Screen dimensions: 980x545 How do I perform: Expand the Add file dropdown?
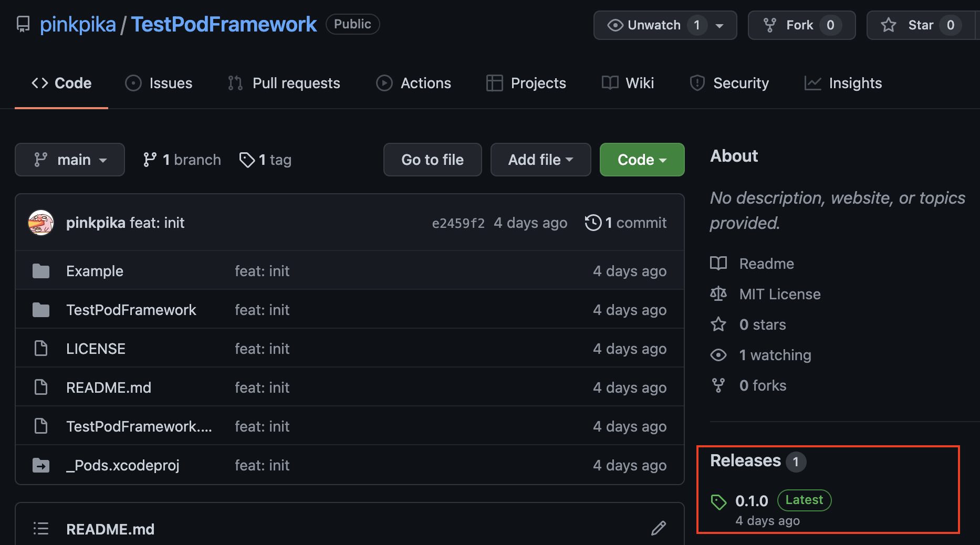(540, 160)
